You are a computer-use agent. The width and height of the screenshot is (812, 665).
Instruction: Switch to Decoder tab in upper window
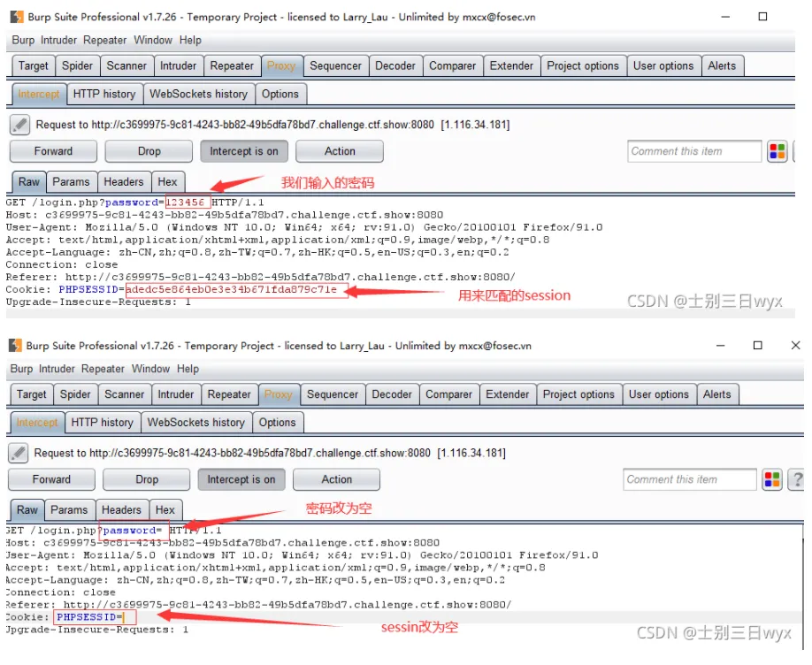(395, 65)
